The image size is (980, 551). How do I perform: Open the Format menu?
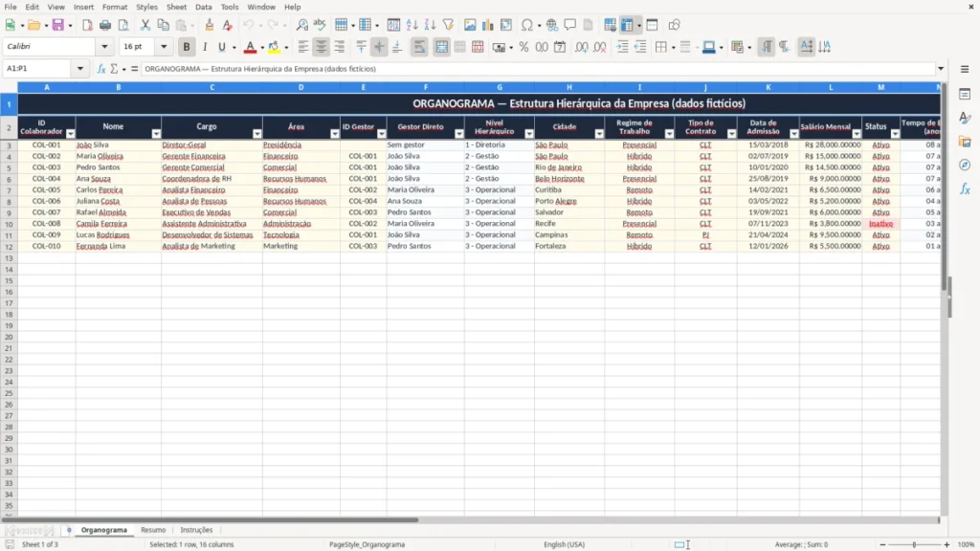115,7
